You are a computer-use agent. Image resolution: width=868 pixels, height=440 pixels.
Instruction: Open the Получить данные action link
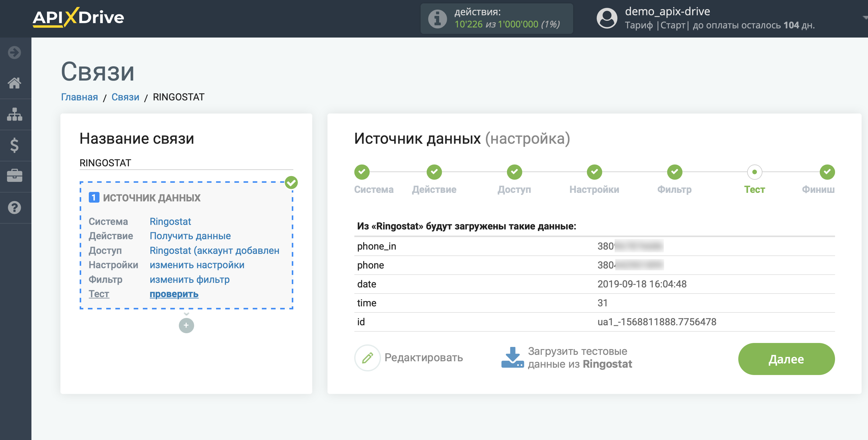[x=190, y=236]
